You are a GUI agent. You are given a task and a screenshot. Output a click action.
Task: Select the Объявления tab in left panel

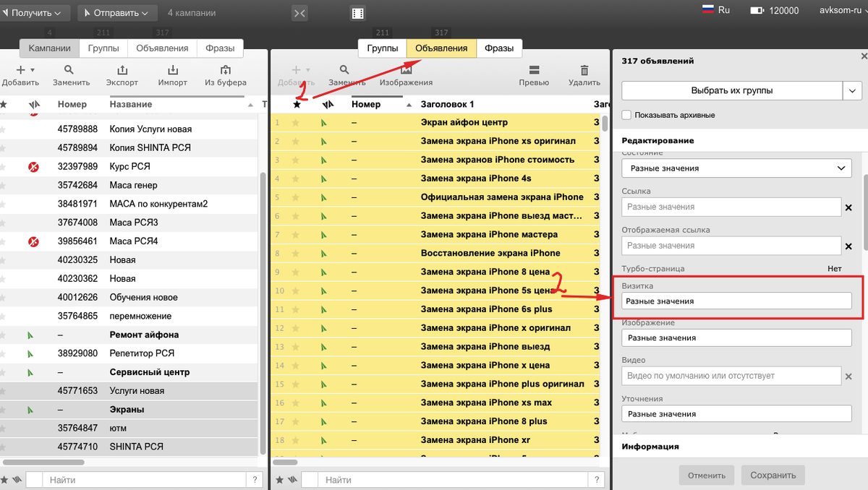click(x=162, y=48)
